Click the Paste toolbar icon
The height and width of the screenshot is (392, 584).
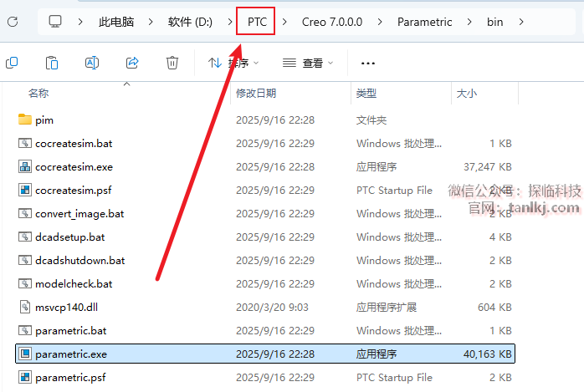pos(52,63)
